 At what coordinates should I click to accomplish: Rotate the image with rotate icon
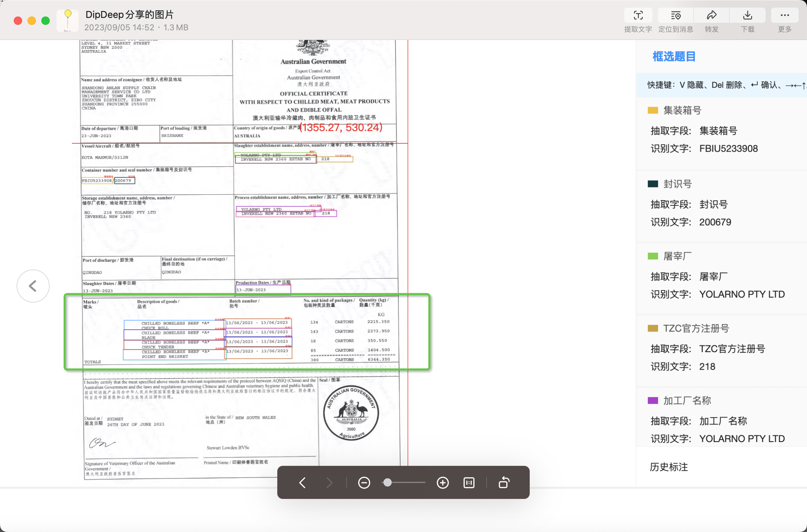(x=504, y=483)
